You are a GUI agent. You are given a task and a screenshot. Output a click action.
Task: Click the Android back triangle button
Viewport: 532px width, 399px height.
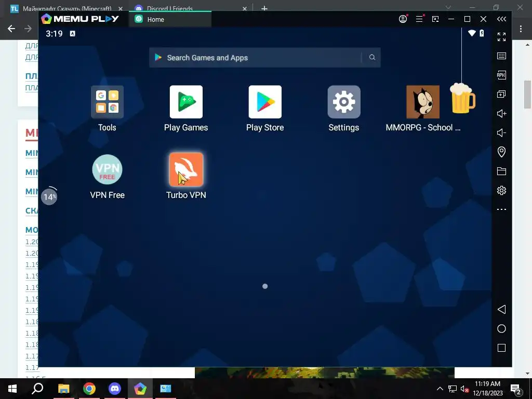tap(501, 310)
